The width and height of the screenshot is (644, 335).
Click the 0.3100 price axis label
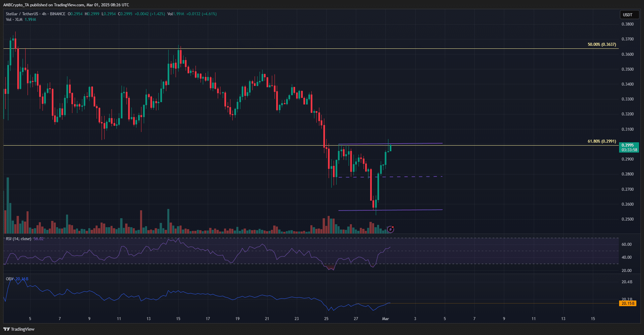[627, 129]
